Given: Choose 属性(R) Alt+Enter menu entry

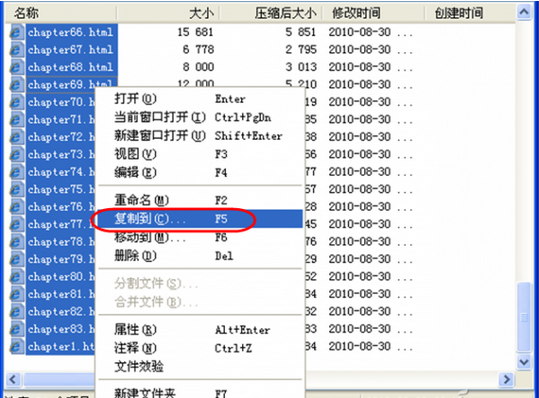Looking at the screenshot, I should click(200, 330).
